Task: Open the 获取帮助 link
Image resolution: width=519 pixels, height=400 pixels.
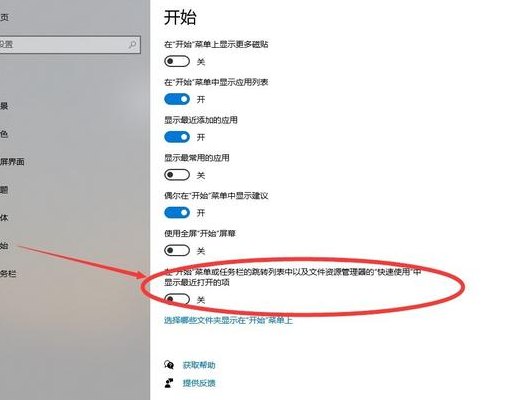Action: [199, 365]
